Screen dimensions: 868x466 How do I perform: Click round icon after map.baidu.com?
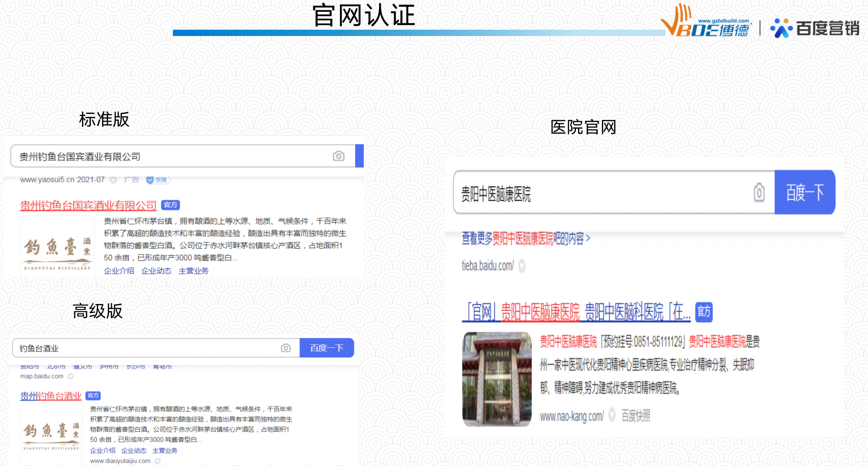point(71,376)
